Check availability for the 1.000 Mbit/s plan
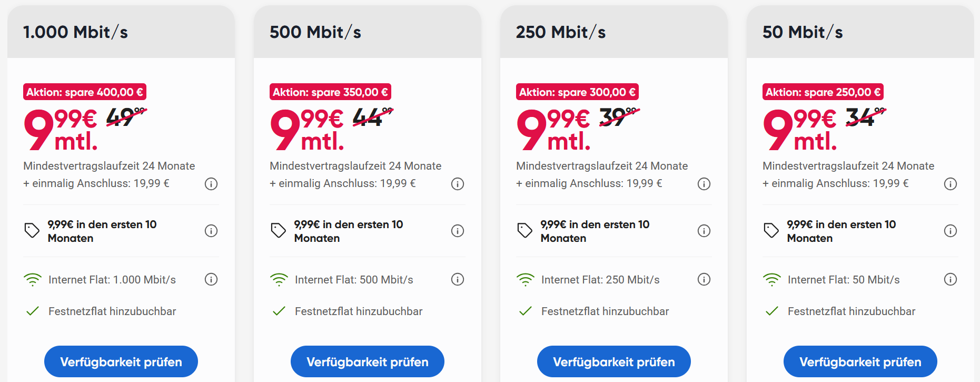This screenshot has height=382, width=980. [x=121, y=362]
